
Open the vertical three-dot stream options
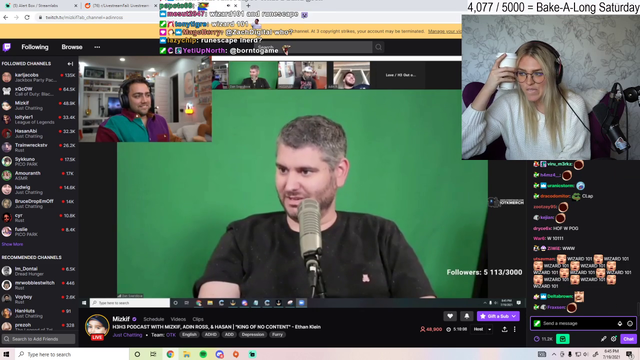click(x=515, y=329)
